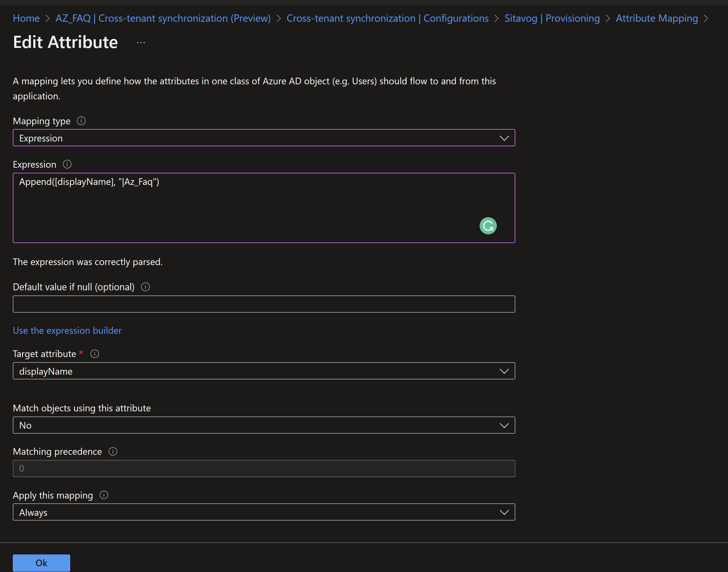Click the Expression info icon
This screenshot has width=728, height=572.
click(x=67, y=164)
